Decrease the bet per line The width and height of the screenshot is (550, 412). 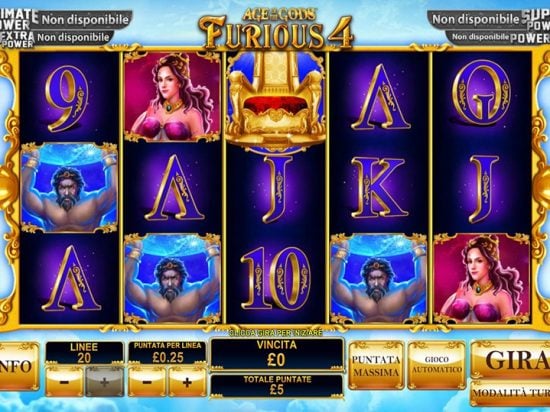[147, 382]
